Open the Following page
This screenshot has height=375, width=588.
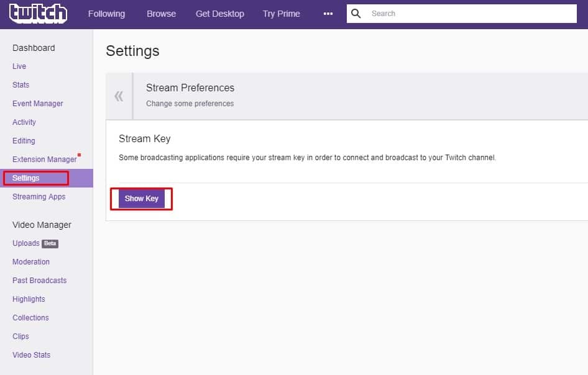point(106,14)
